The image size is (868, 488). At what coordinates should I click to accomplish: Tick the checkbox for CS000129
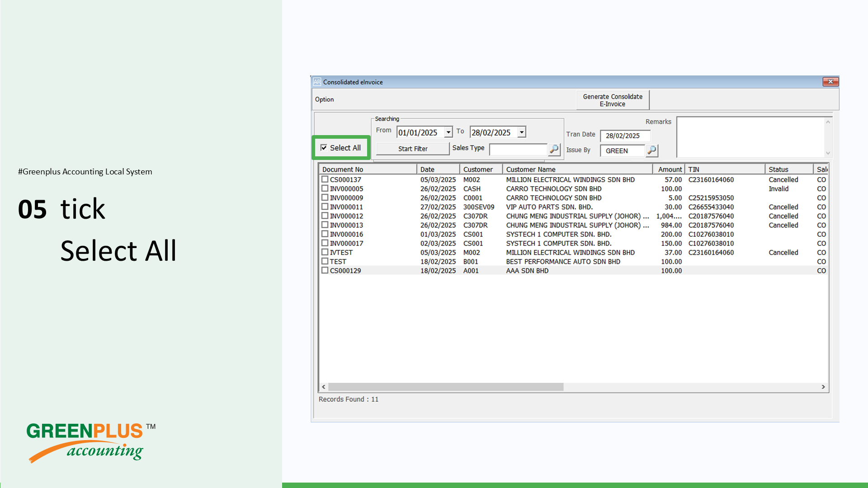coord(325,270)
